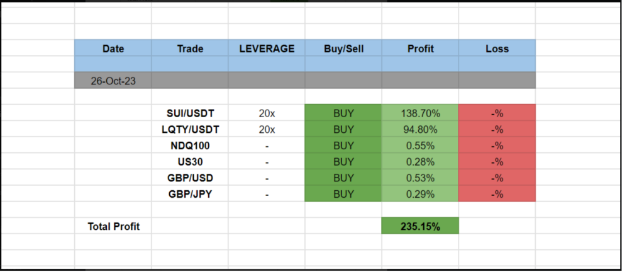Click the Loss column header cell
The image size is (644, 274).
tap(497, 49)
